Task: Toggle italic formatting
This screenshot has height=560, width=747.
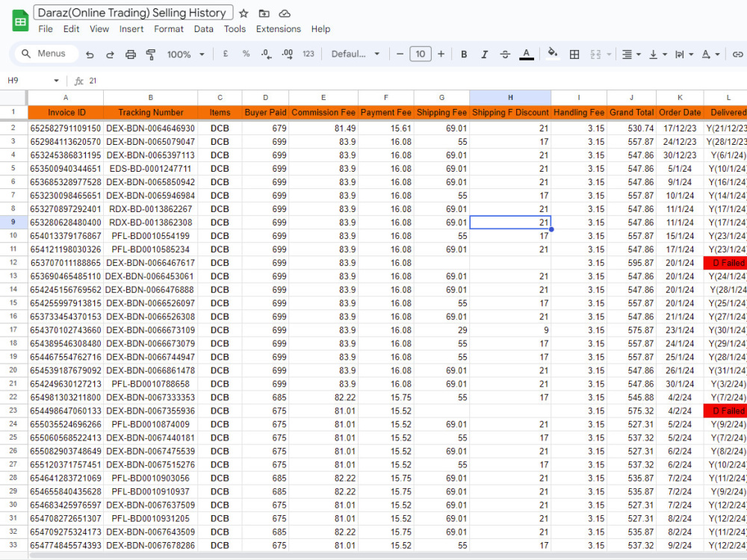Action: 485,55
